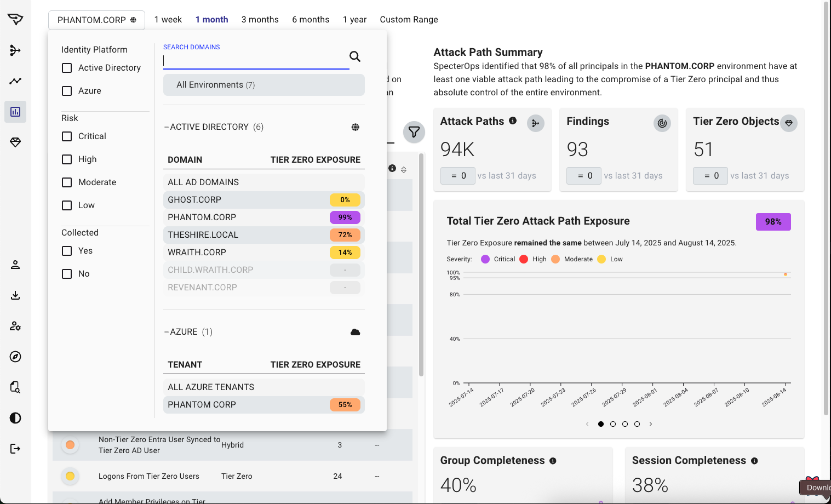Go to next chart with right chevron
The width and height of the screenshot is (831, 504).
click(x=651, y=424)
